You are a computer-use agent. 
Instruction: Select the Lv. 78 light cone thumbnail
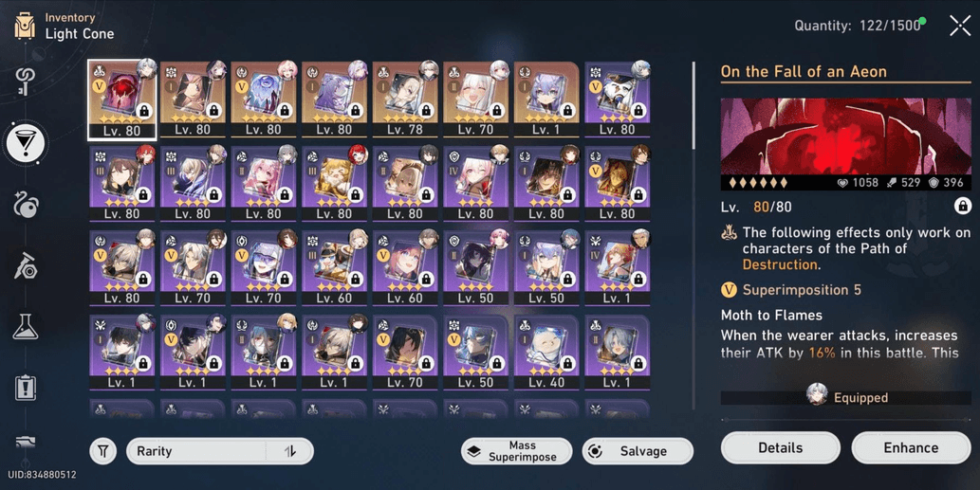click(405, 99)
